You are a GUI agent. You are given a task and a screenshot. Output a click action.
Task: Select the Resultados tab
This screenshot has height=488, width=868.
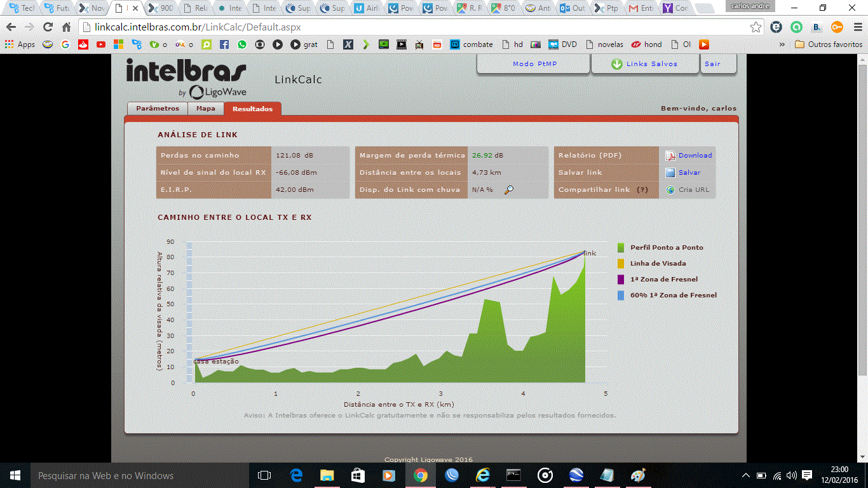[x=252, y=109]
